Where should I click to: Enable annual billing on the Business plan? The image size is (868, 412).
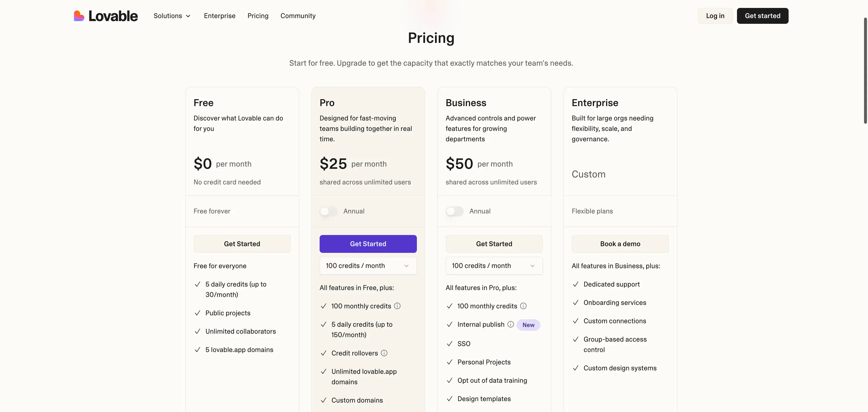click(x=454, y=211)
